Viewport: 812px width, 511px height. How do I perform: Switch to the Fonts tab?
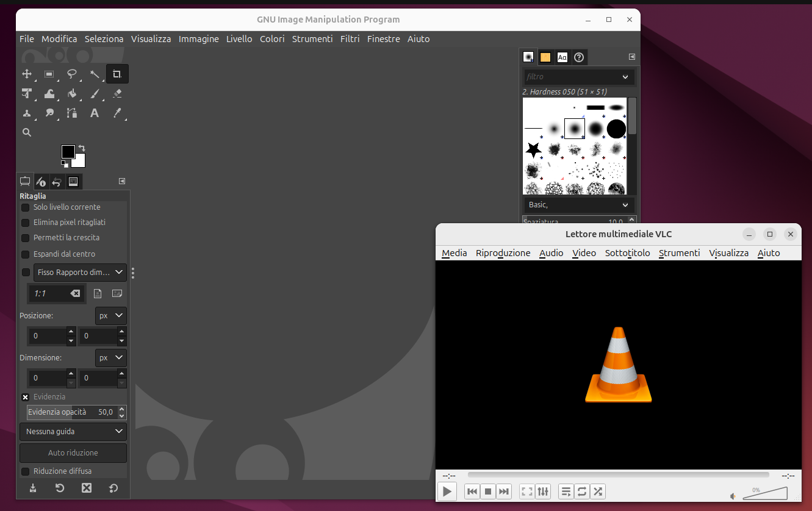point(562,57)
